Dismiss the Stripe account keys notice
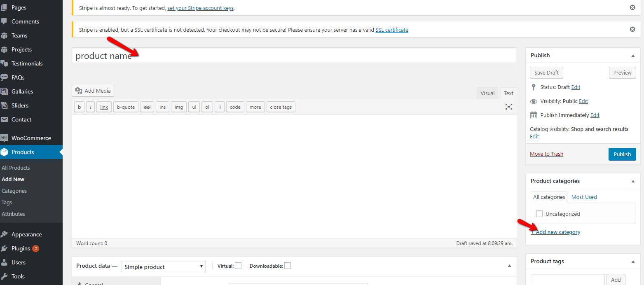The image size is (644, 285). point(632,7)
